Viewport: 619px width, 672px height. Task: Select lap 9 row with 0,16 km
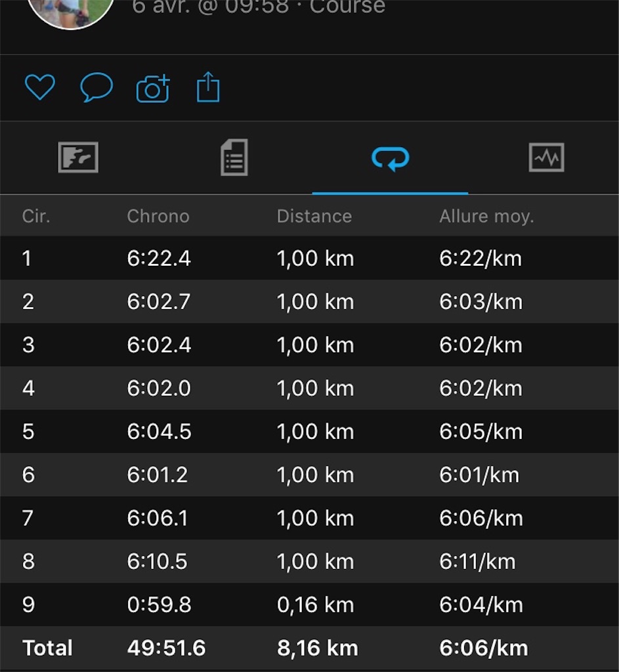point(310,604)
